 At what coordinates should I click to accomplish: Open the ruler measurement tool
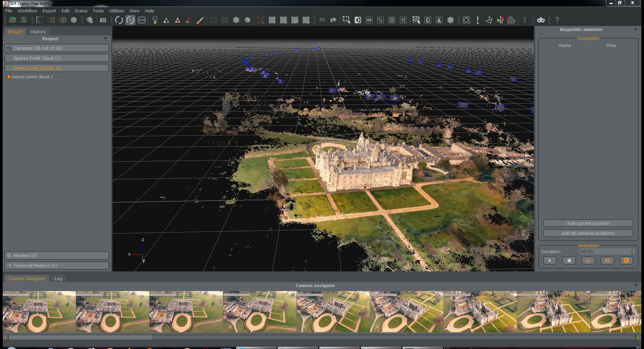pyautogui.click(x=512, y=20)
